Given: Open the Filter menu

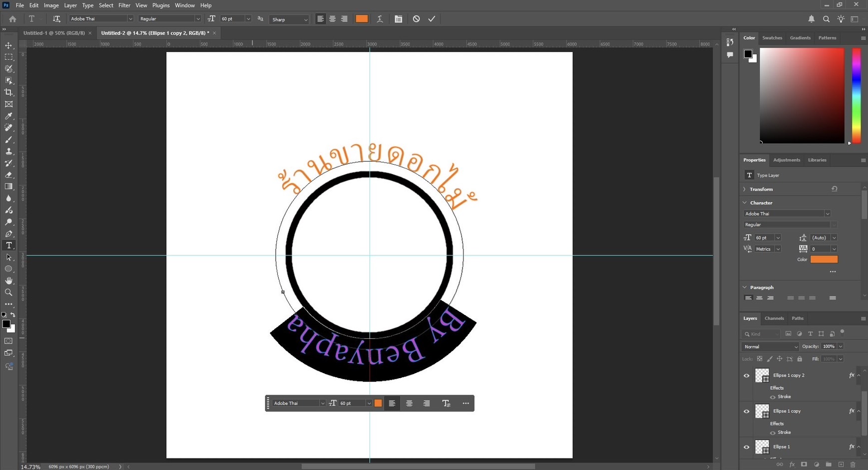Looking at the screenshot, I should 124,5.
